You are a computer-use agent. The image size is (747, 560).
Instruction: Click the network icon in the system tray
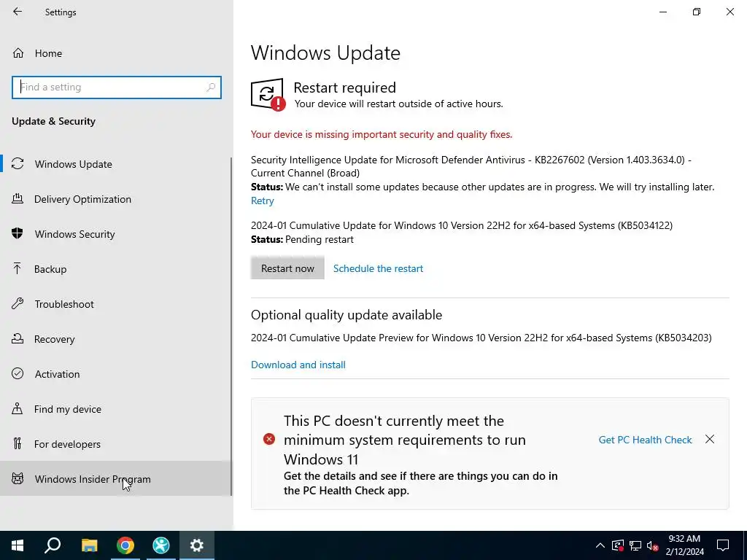[x=635, y=545]
